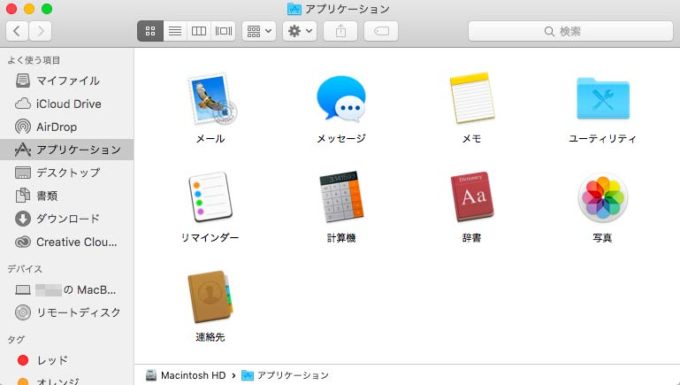Switch to Cover Flow view
This screenshot has width=680, height=385.
click(223, 31)
